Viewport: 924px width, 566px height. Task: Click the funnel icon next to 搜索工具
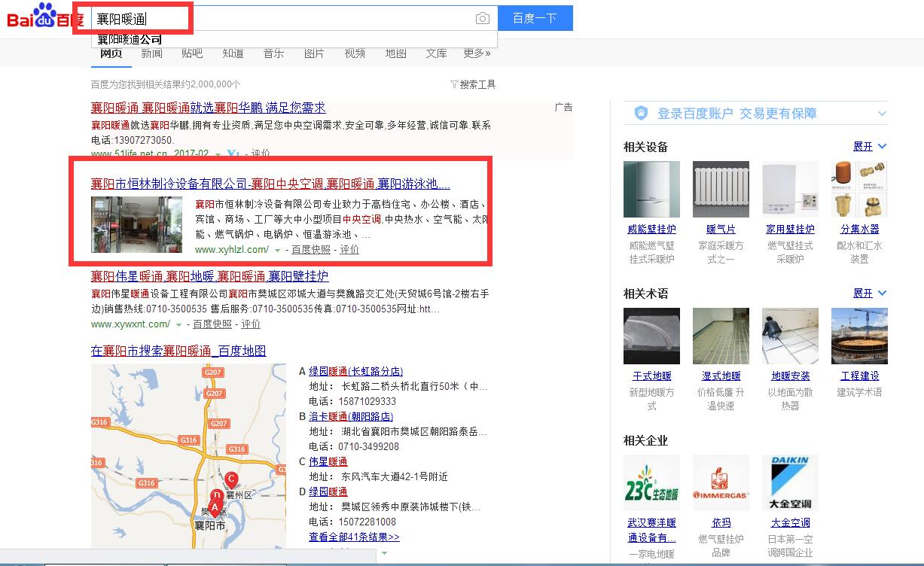pos(454,84)
